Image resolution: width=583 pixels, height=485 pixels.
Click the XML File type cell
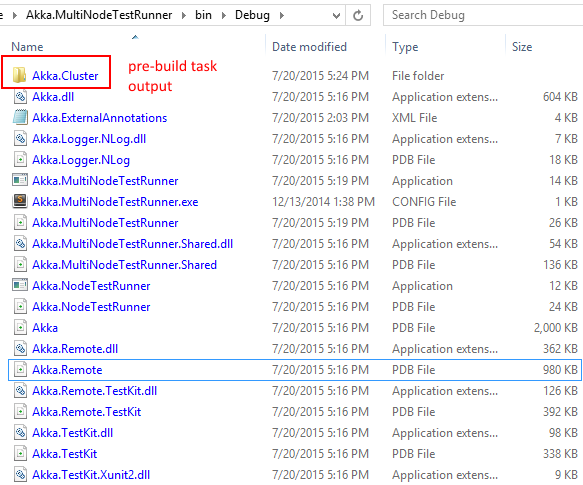pyautogui.click(x=415, y=118)
